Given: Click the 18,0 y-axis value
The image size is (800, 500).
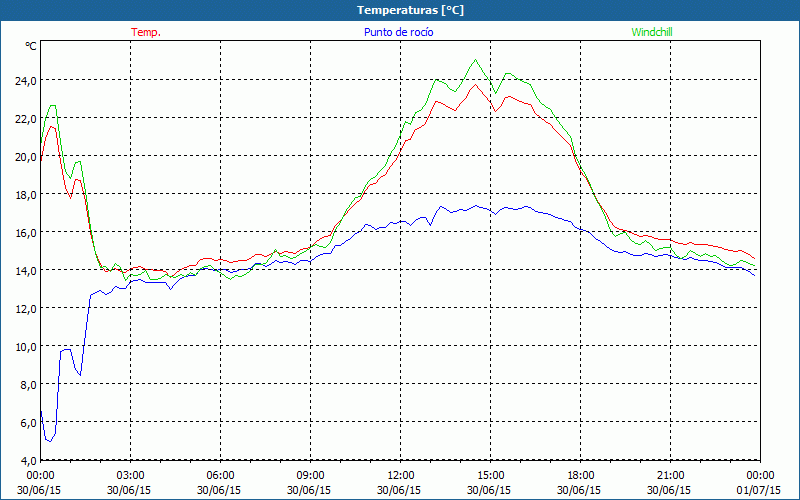Looking at the screenshot, I should [x=26, y=194].
